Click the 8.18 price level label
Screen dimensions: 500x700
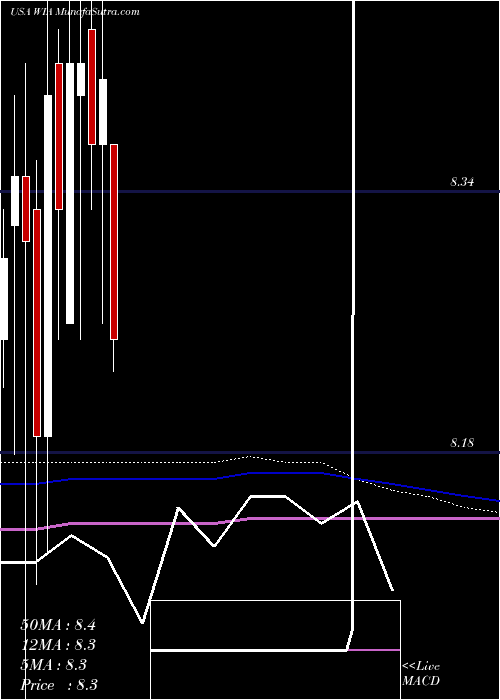[x=462, y=443]
